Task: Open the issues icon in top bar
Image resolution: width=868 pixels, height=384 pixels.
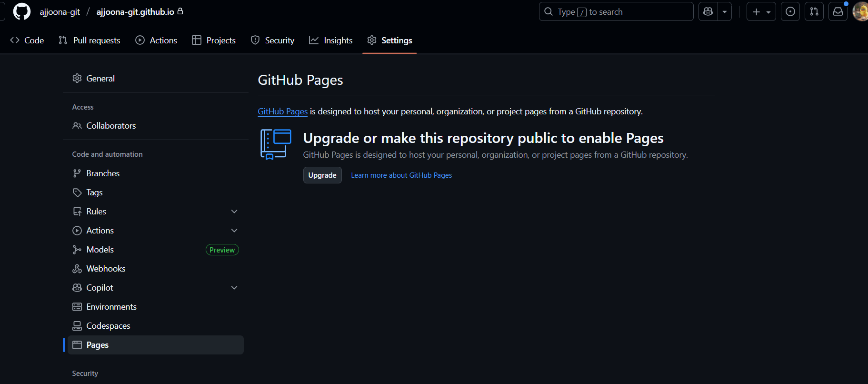Action: pos(790,12)
